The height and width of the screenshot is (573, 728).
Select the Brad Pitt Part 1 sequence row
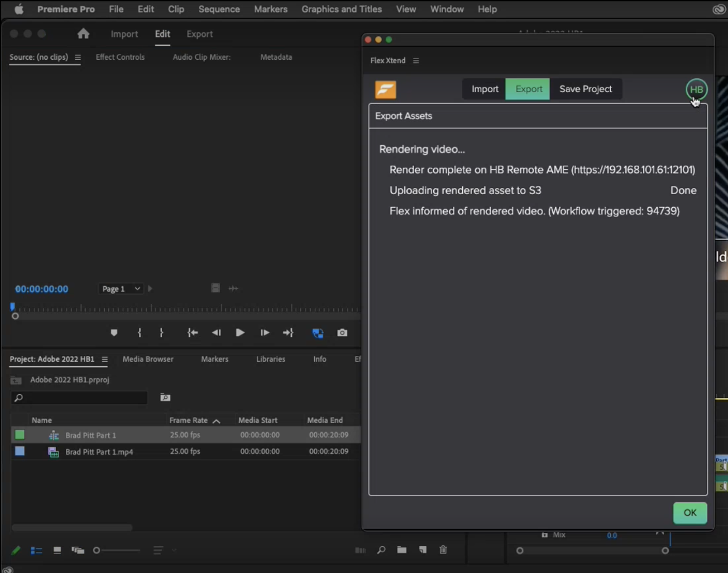click(186, 435)
